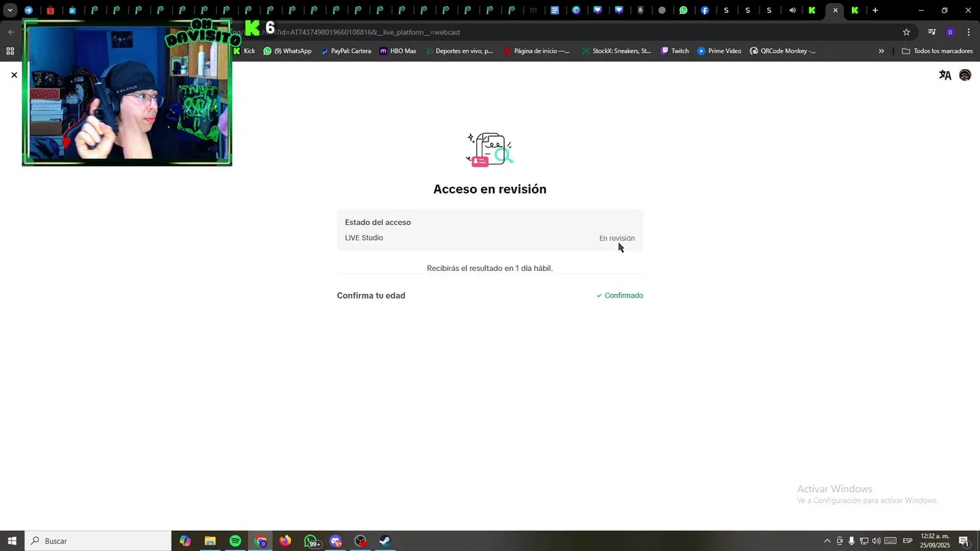Open the PayPal: Cartera bookmark
This screenshot has width=980, height=551.
coord(346,51)
